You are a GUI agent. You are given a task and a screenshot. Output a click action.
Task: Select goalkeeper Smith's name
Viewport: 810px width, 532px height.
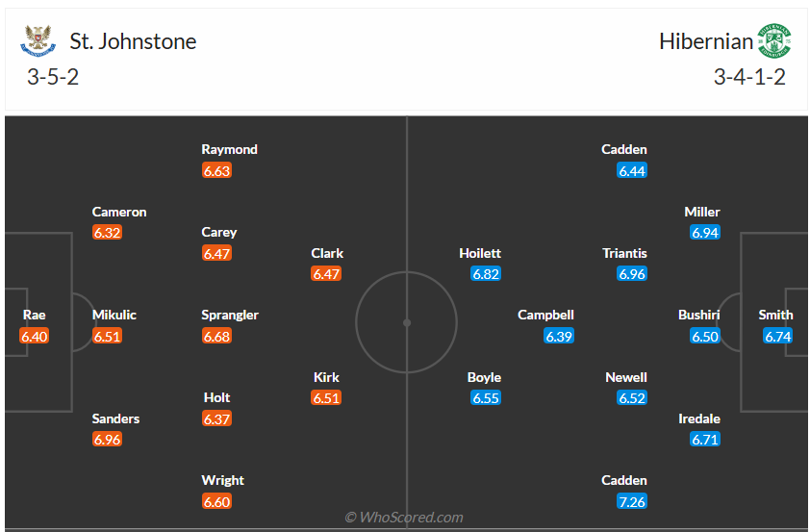(x=775, y=315)
